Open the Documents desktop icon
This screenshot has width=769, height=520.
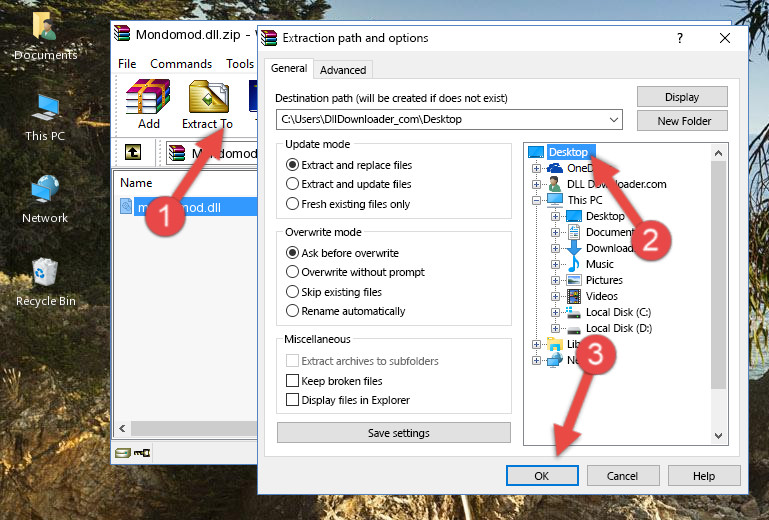pos(45,35)
